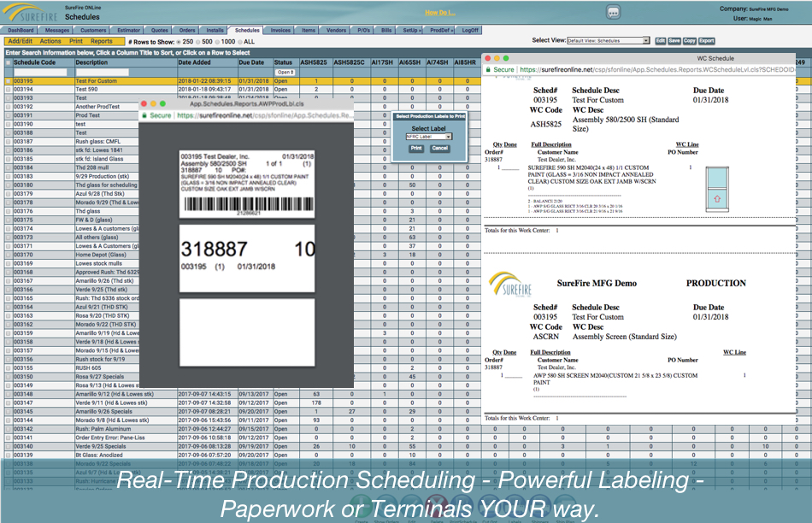Viewport: 812px width, 523px height.
Task: Open the Select View dropdown
Action: [x=608, y=40]
